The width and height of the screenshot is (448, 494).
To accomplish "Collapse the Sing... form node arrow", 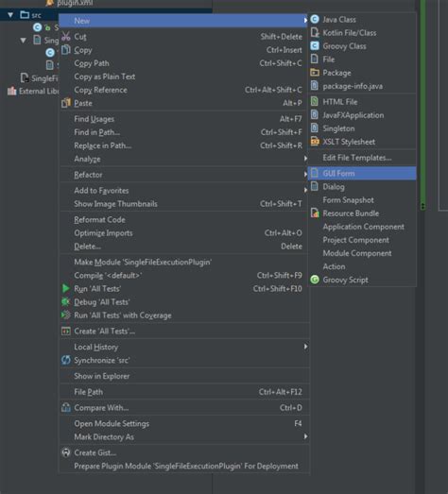I will pyautogui.click(x=23, y=41).
